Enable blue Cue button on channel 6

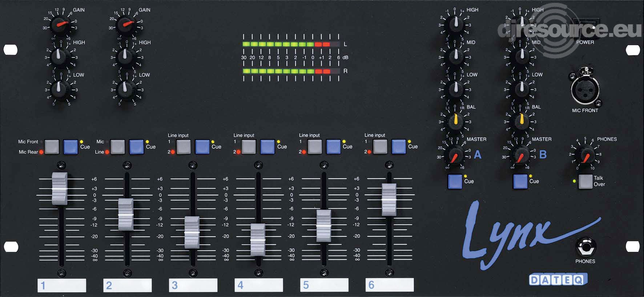pyautogui.click(x=399, y=147)
